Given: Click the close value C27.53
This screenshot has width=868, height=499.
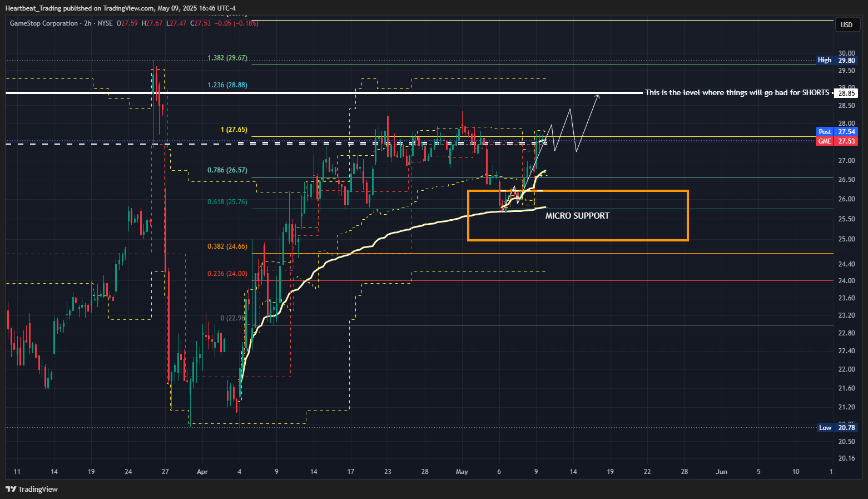Looking at the screenshot, I should [201, 23].
